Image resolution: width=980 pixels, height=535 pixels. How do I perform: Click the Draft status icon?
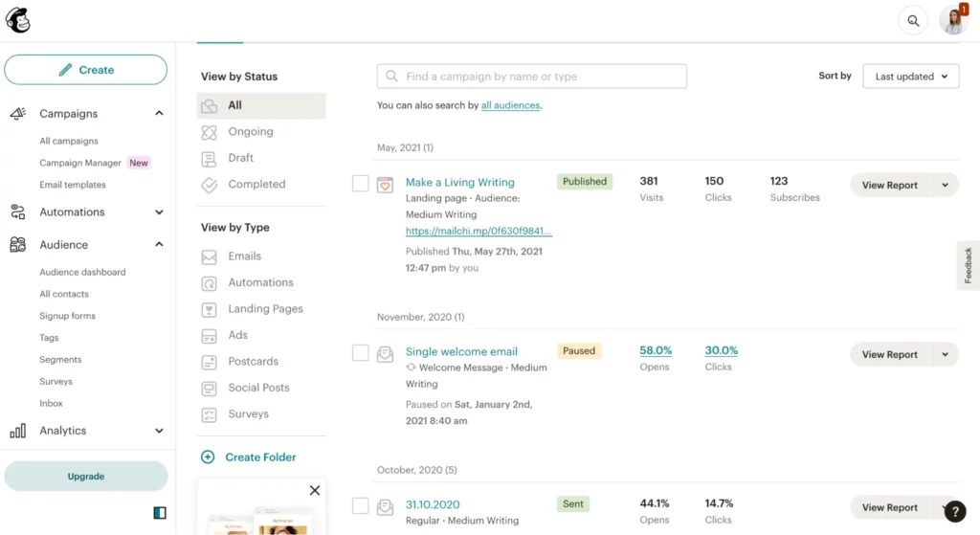coord(210,158)
